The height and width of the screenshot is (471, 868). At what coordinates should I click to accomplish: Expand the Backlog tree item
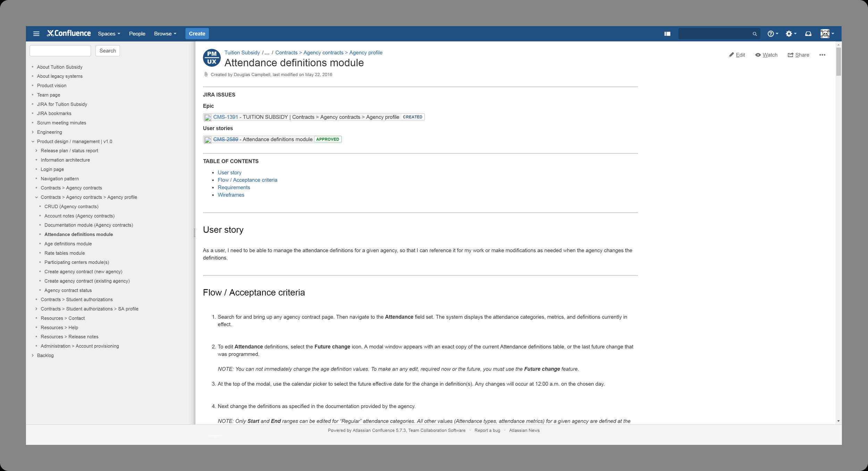(x=33, y=355)
